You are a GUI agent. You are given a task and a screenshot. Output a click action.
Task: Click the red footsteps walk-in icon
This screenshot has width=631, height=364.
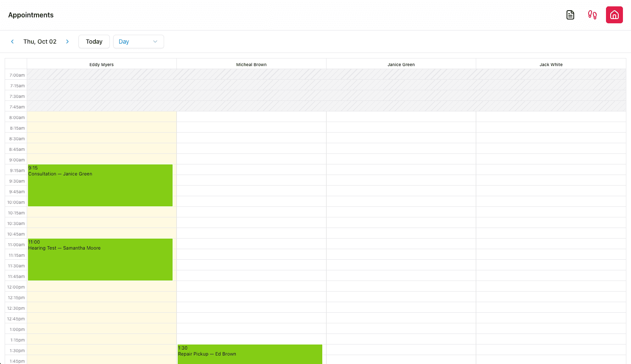(592, 15)
